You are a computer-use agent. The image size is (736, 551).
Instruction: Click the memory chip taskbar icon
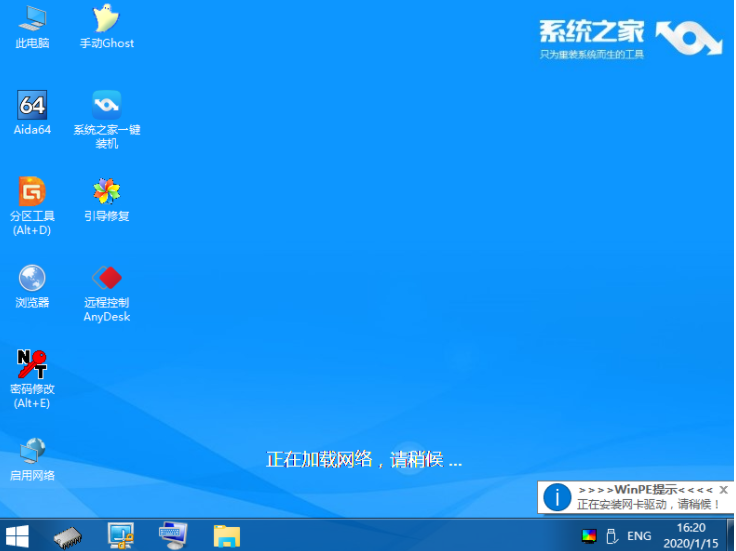click(67, 535)
